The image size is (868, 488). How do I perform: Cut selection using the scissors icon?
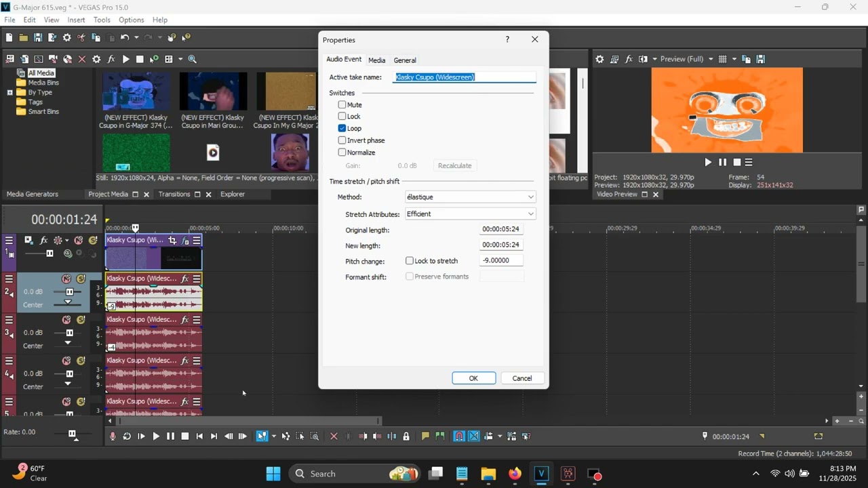pos(81,38)
